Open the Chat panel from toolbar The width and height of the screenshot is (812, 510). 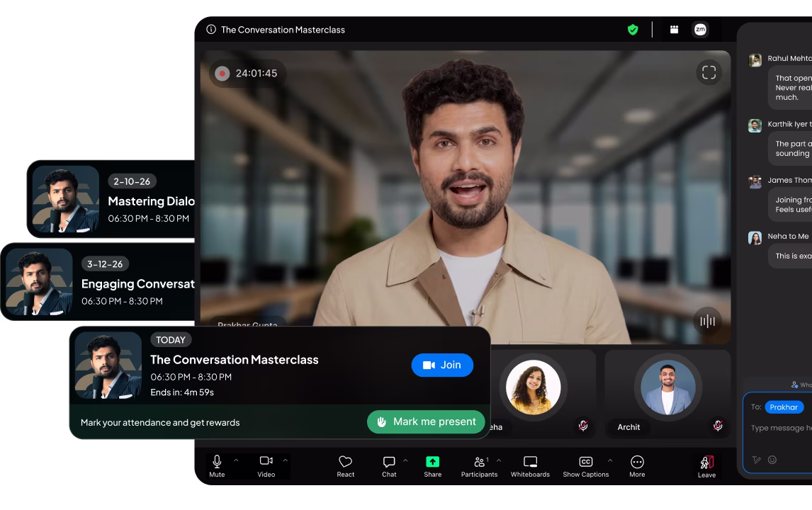pyautogui.click(x=389, y=465)
